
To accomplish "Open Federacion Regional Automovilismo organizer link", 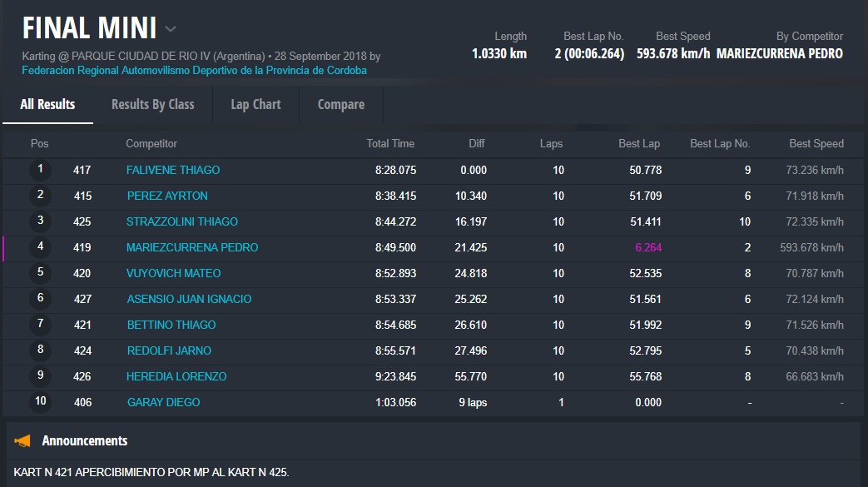I will [x=194, y=70].
